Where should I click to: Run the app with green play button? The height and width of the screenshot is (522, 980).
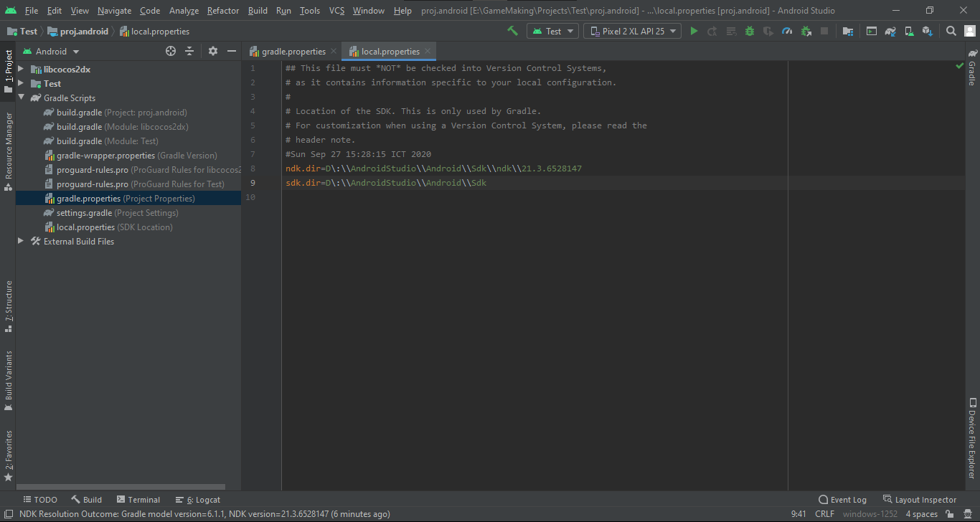(694, 31)
